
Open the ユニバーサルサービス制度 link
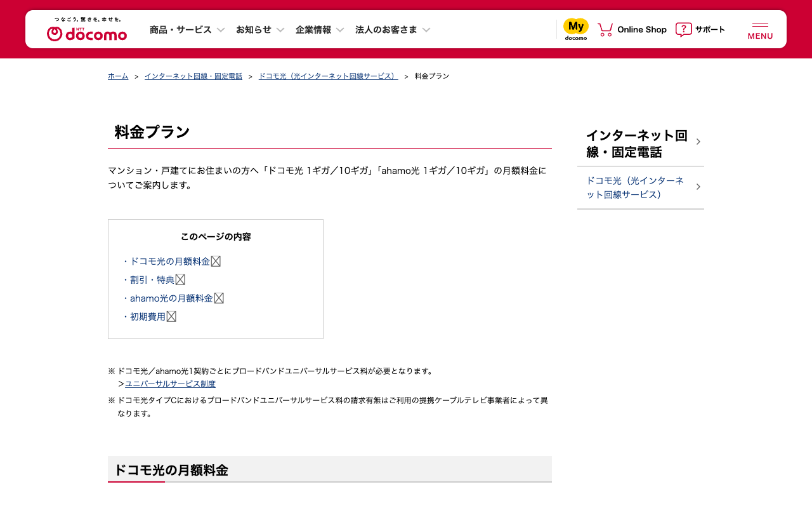[170, 384]
